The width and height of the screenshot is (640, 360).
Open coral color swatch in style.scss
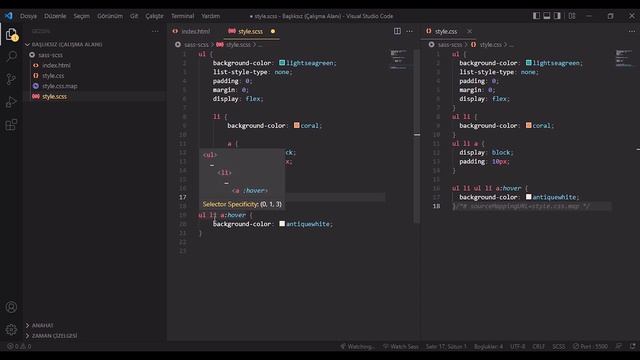pos(297,125)
